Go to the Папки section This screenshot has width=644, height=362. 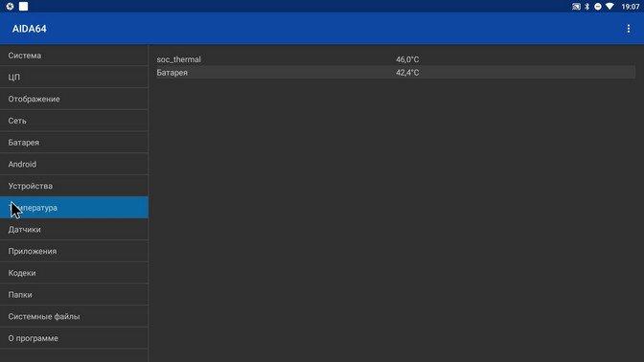coord(74,295)
